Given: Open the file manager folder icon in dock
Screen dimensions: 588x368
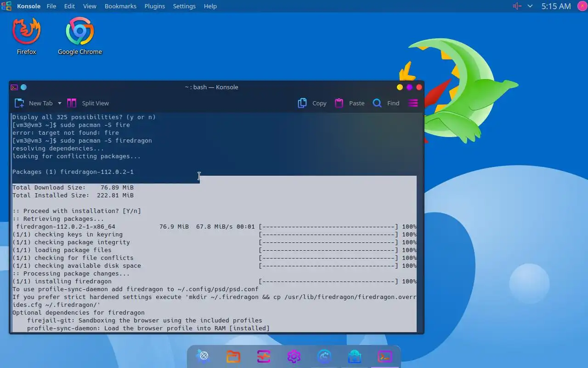Looking at the screenshot, I should [x=233, y=356].
